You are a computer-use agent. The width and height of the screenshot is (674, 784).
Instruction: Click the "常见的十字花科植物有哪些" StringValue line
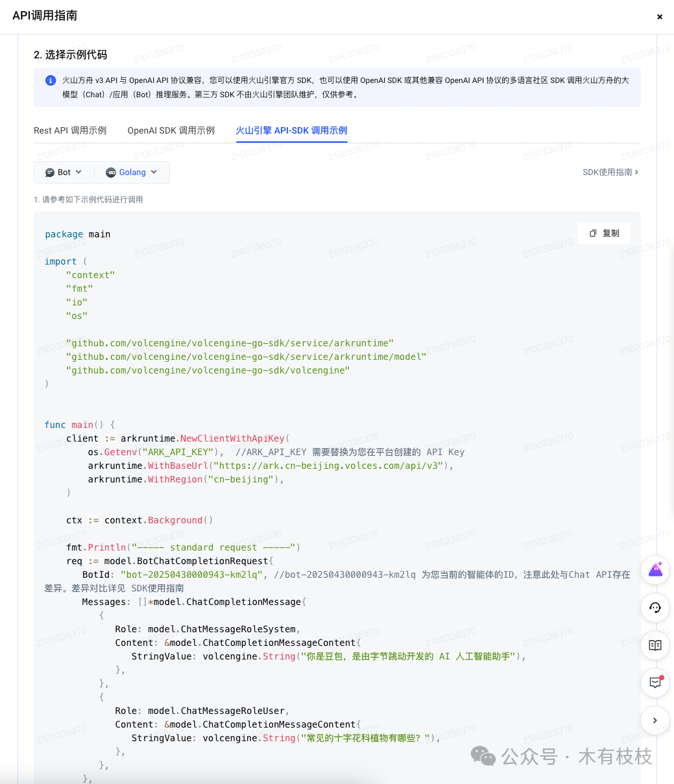(286, 738)
